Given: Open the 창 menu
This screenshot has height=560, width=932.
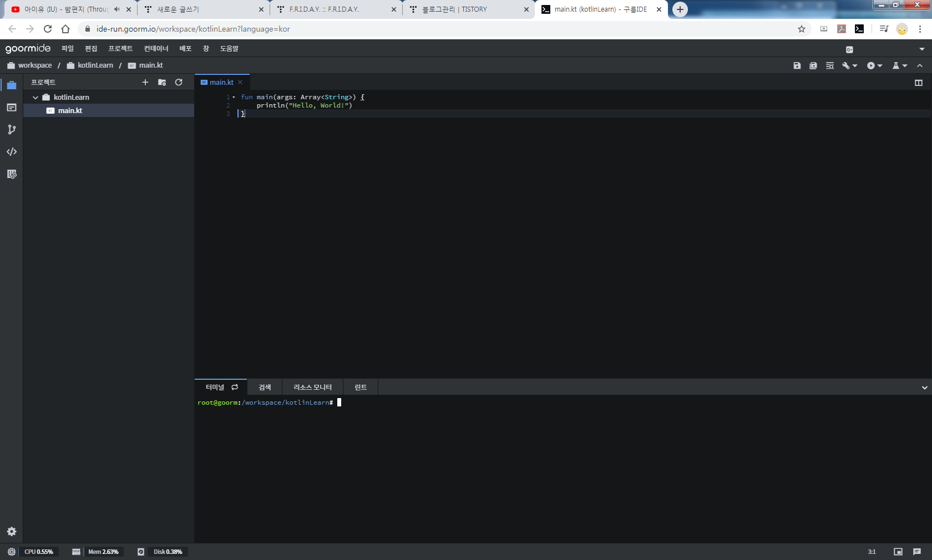Looking at the screenshot, I should point(206,49).
